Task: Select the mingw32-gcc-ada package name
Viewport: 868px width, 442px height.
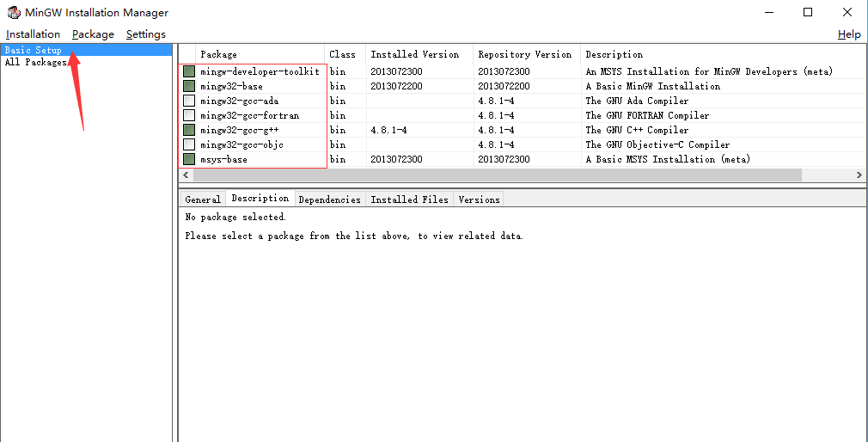Action: 239,101
